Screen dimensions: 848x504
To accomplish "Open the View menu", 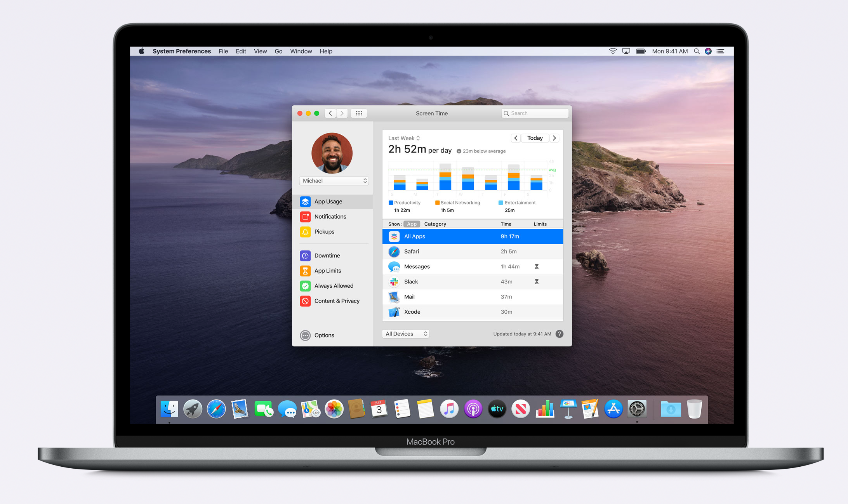I will pos(261,51).
